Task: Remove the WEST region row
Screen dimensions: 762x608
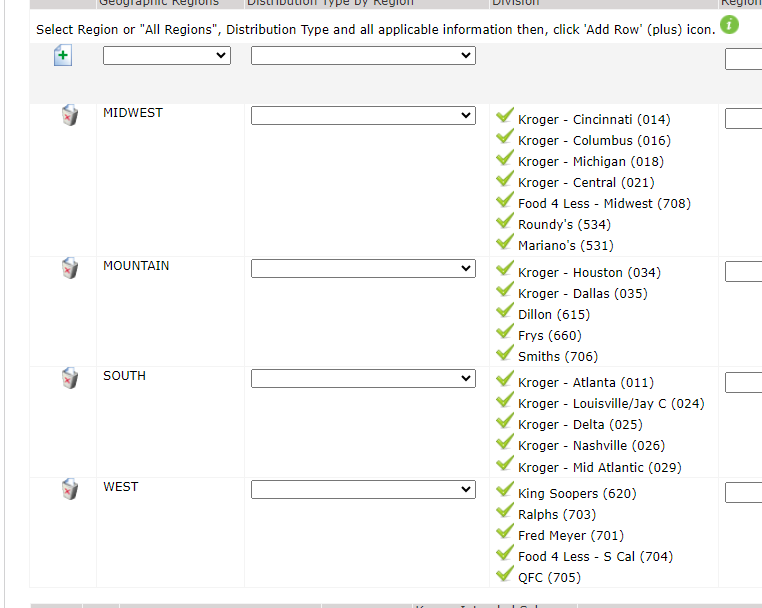Action: pyautogui.click(x=69, y=490)
